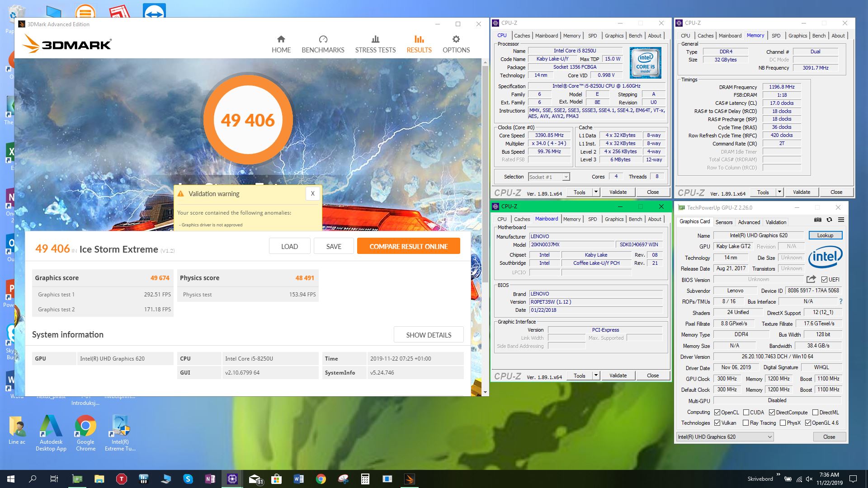Click the Lookup button in GPU-Z

coord(825,235)
